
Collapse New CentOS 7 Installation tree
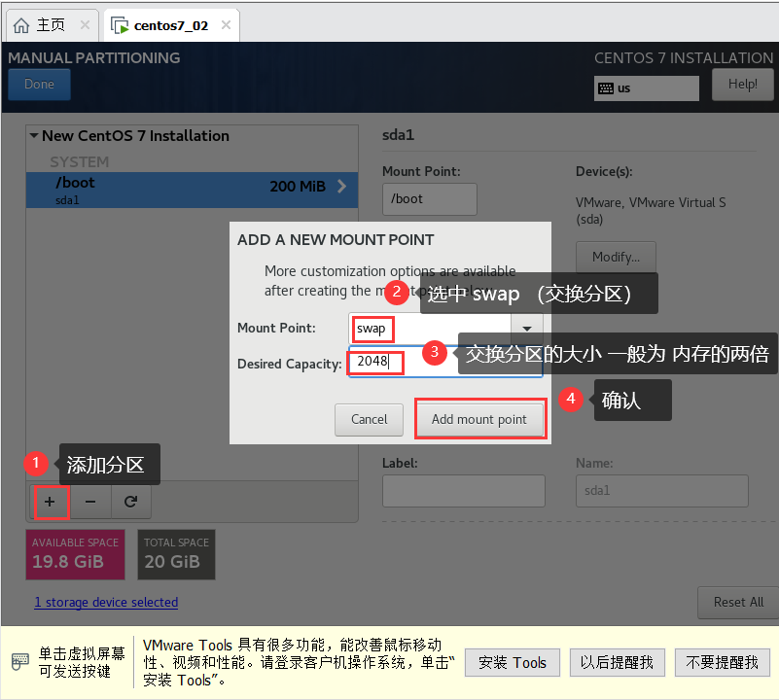tap(34, 135)
